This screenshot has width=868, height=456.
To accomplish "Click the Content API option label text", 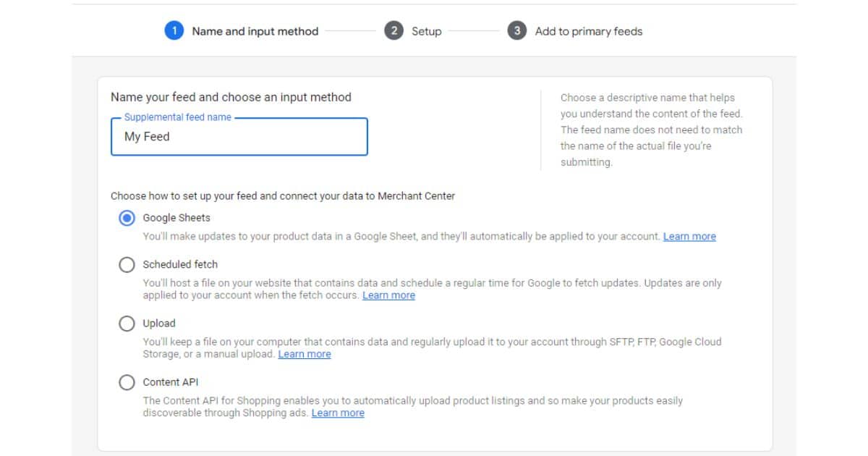I will [x=171, y=382].
